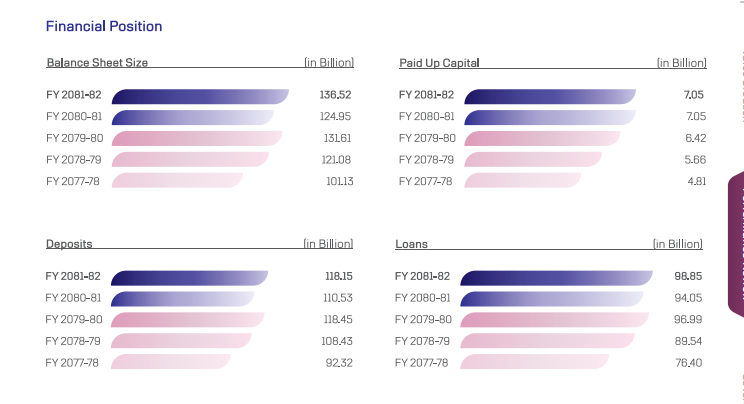The height and width of the screenshot is (404, 744).
Task: Click the Loans chart's (in Billion) unit label
Action: point(677,244)
